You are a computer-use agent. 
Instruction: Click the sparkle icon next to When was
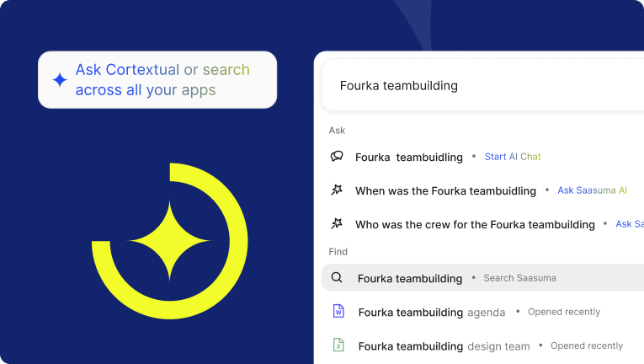pos(338,190)
